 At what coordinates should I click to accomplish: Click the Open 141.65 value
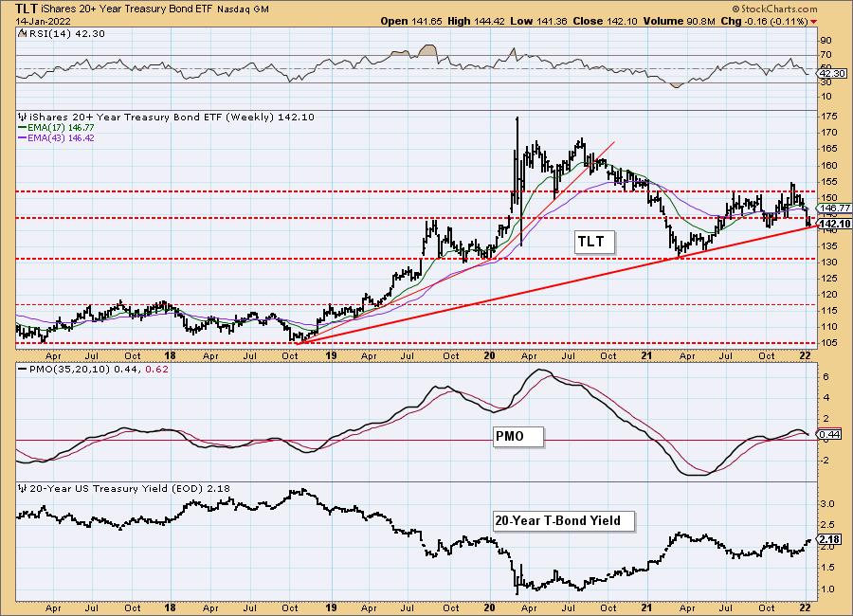[x=411, y=21]
